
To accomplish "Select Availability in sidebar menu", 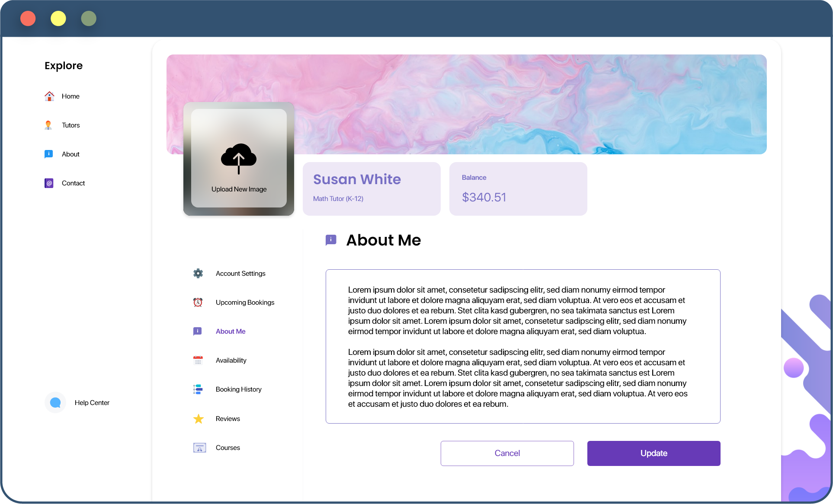I will (231, 360).
